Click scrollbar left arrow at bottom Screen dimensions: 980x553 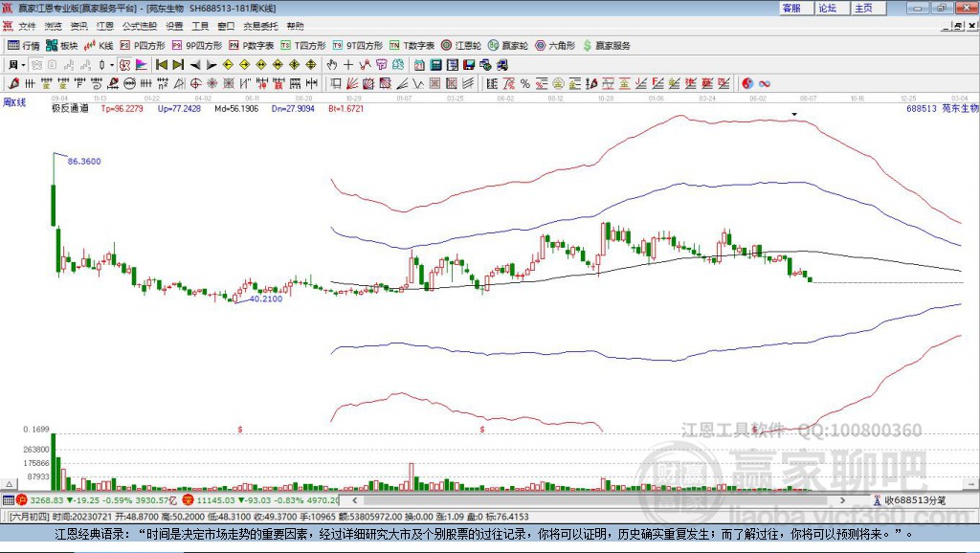point(355,500)
